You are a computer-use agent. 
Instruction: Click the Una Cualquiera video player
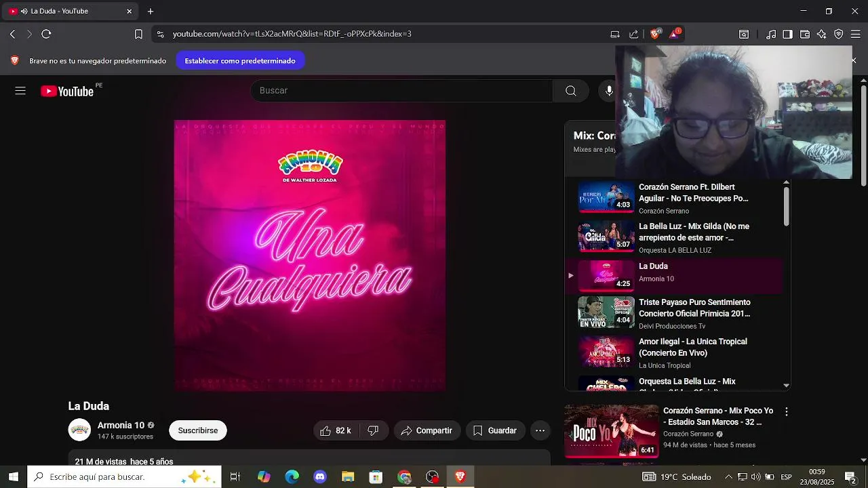[x=310, y=255]
